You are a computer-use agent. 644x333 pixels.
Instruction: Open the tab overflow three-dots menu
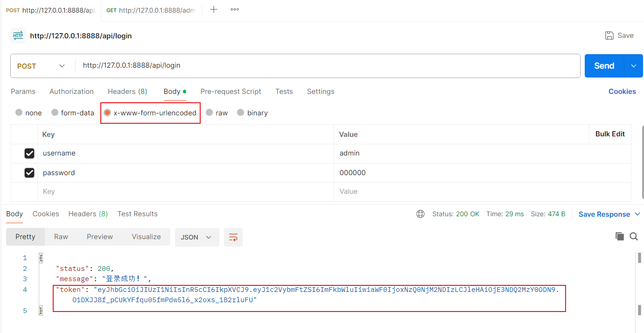click(235, 9)
